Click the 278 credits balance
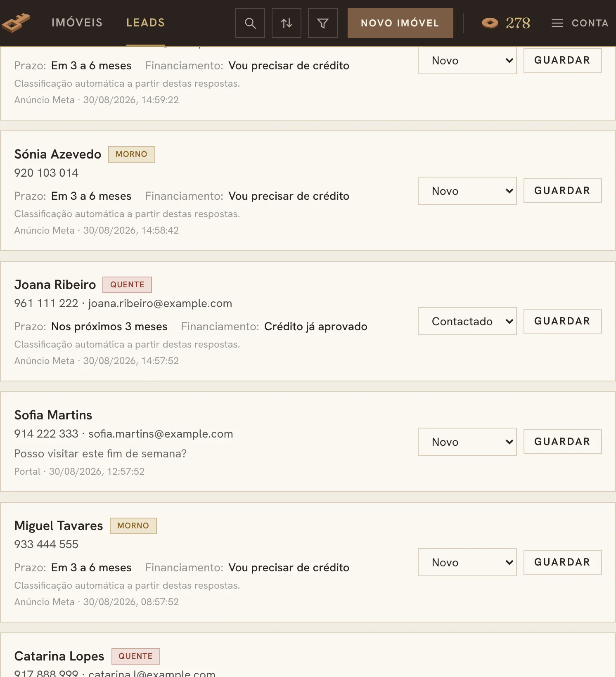This screenshot has height=677, width=616. point(518,23)
